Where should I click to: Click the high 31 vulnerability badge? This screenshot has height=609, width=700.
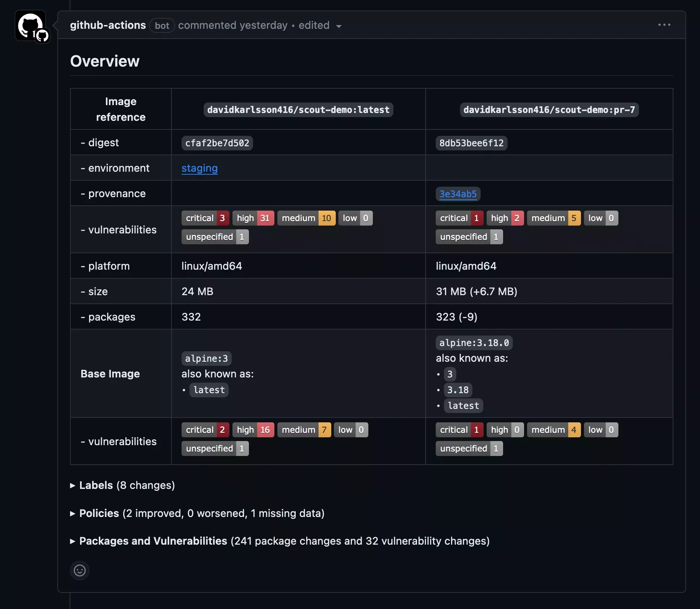(x=253, y=218)
